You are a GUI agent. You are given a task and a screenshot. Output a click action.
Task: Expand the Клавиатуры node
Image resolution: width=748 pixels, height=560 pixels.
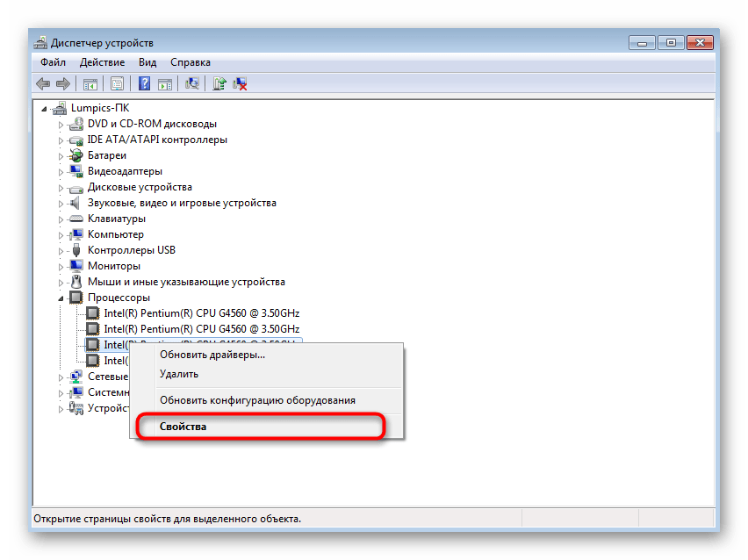(x=61, y=220)
